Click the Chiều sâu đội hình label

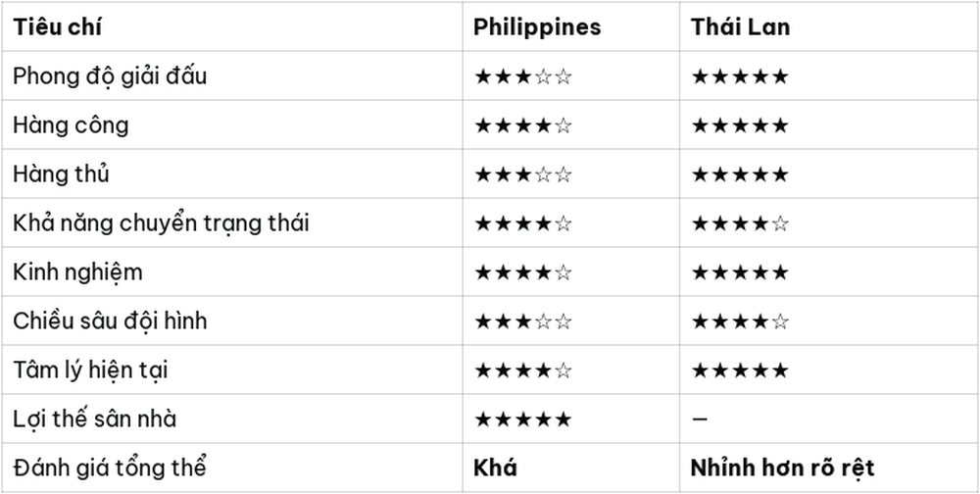click(110, 321)
